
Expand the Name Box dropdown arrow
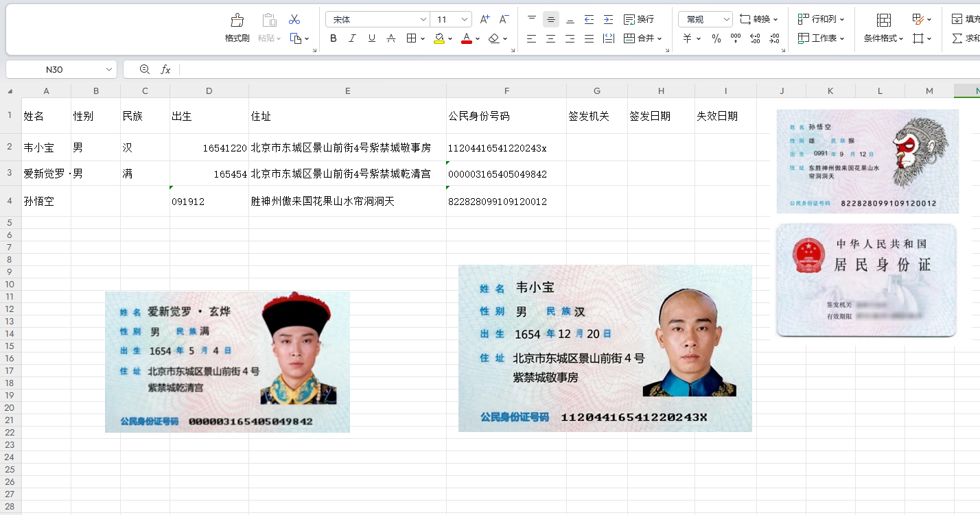pos(109,69)
